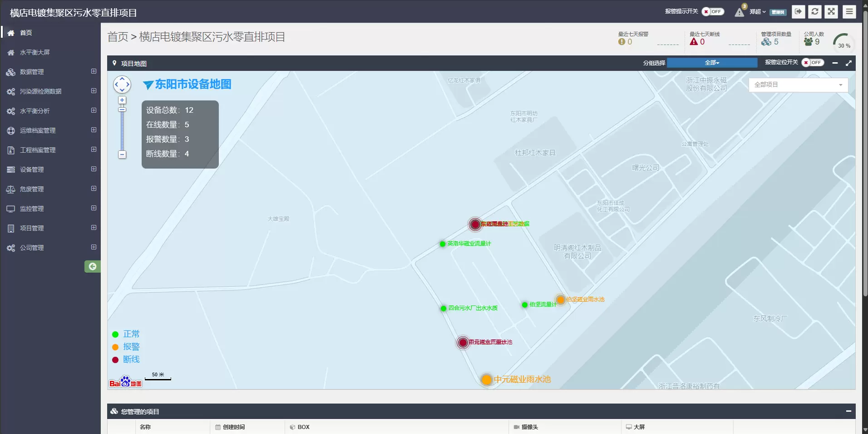Click the green sidebar collapse arrow button
Screen dimensions: 868x434
coord(92,266)
